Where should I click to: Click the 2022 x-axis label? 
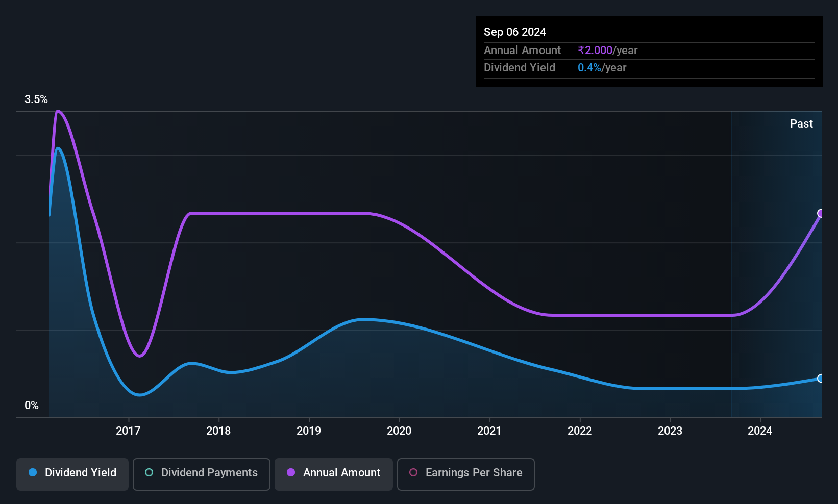tap(580, 431)
